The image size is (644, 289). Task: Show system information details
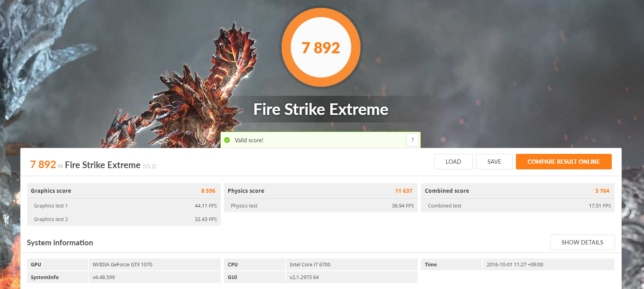[x=582, y=242]
